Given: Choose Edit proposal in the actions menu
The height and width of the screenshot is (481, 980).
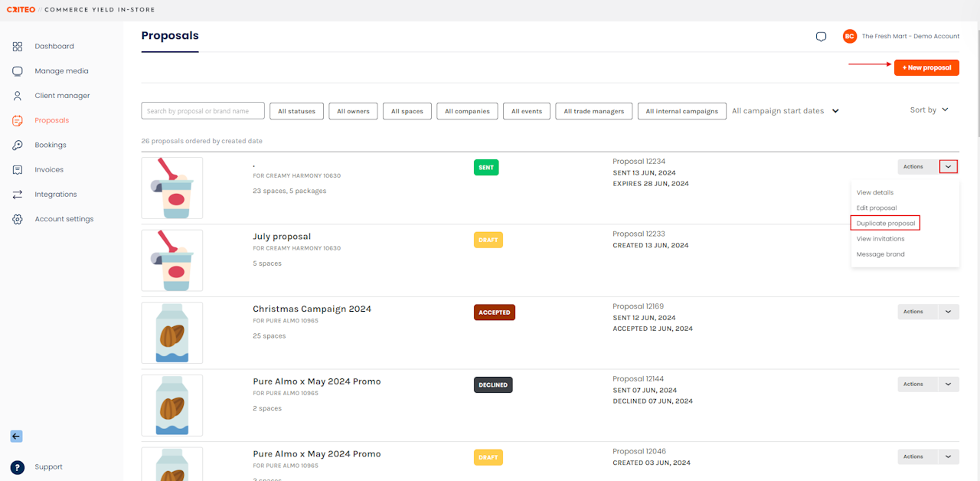Looking at the screenshot, I should 877,208.
